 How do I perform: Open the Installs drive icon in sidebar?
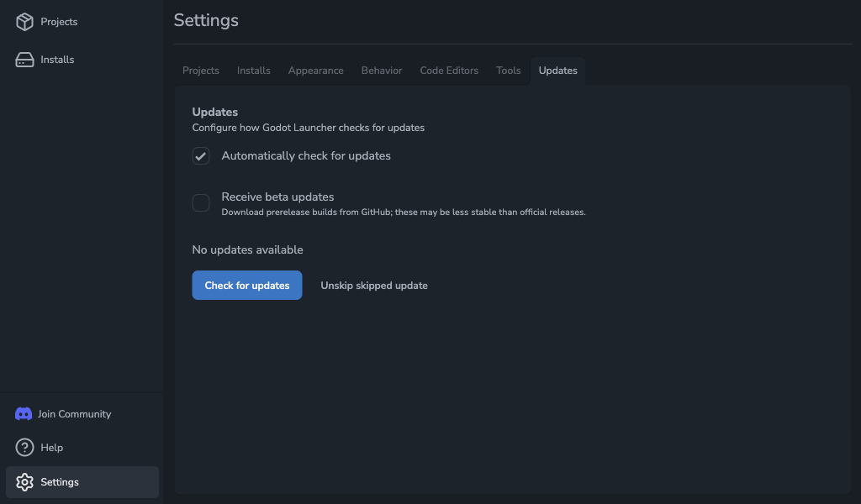[24, 60]
